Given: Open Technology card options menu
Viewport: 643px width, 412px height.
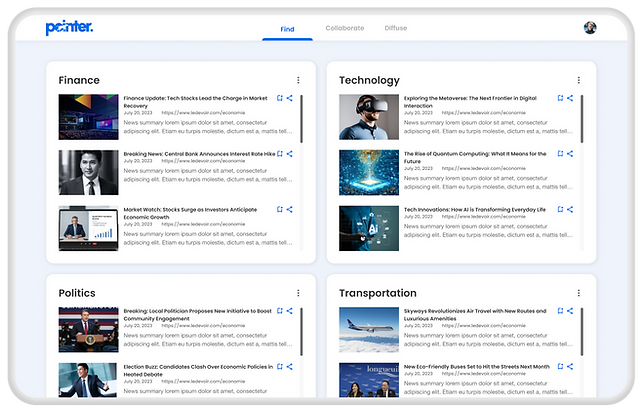Looking at the screenshot, I should point(579,80).
